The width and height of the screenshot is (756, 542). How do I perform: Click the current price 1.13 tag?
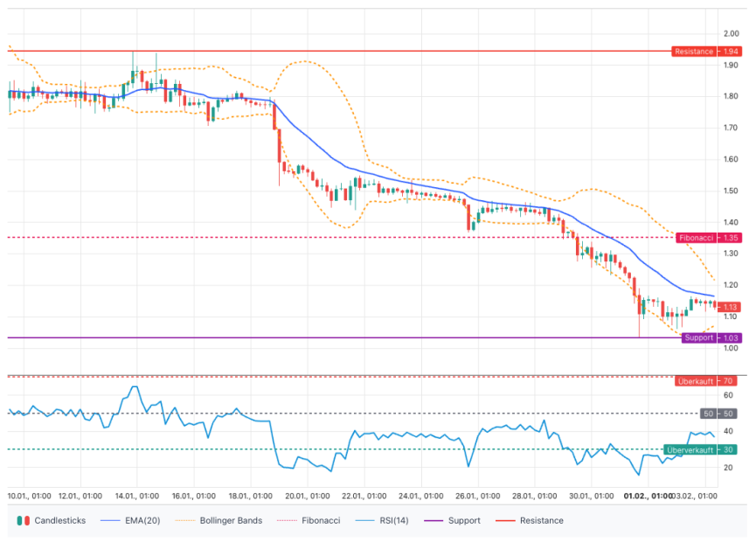tap(730, 306)
